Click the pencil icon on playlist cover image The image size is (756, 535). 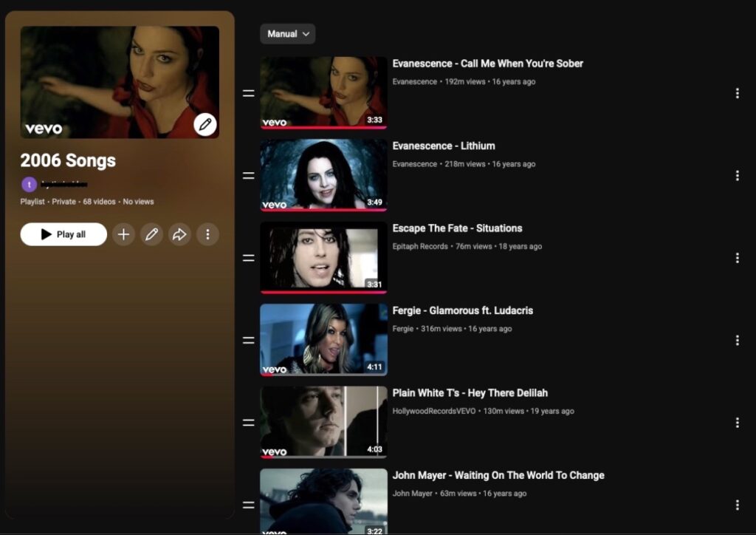coord(205,124)
